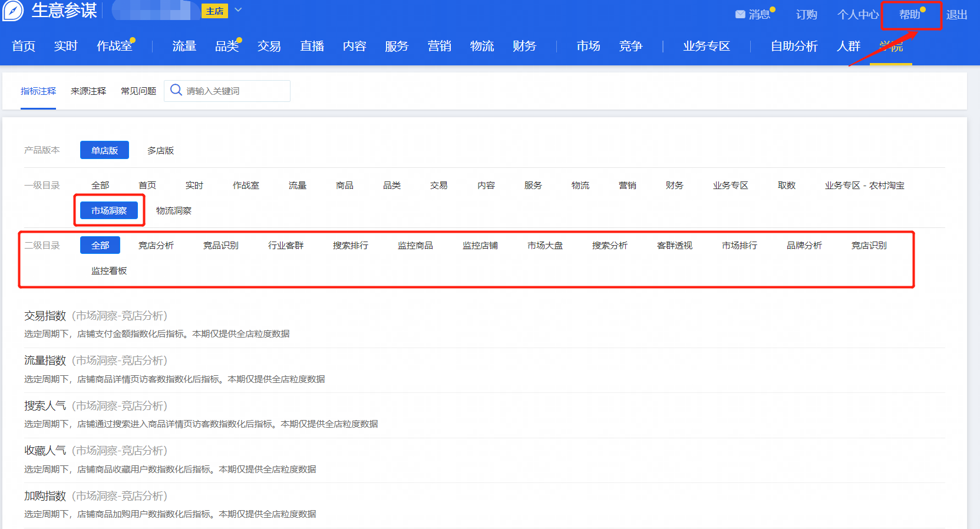
Task: Click 退出 to log out
Action: coord(956,15)
